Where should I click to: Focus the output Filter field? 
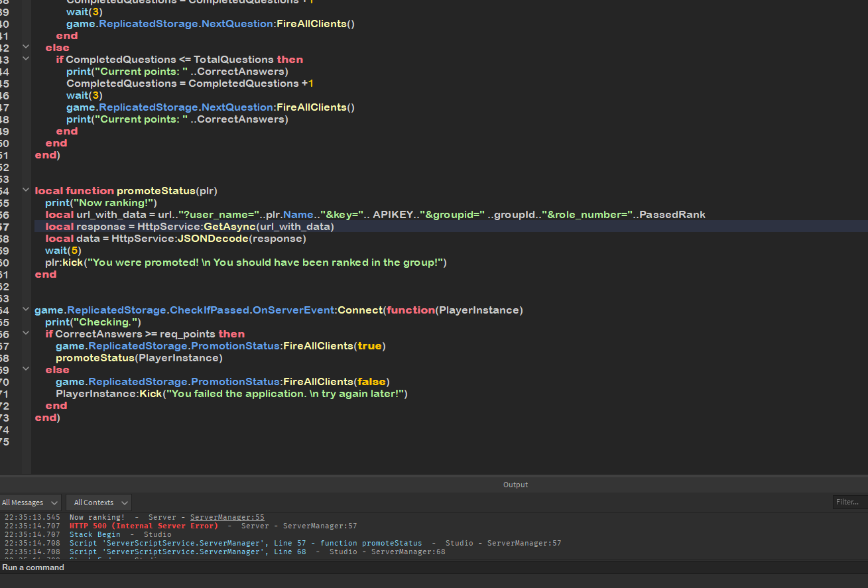(849, 502)
